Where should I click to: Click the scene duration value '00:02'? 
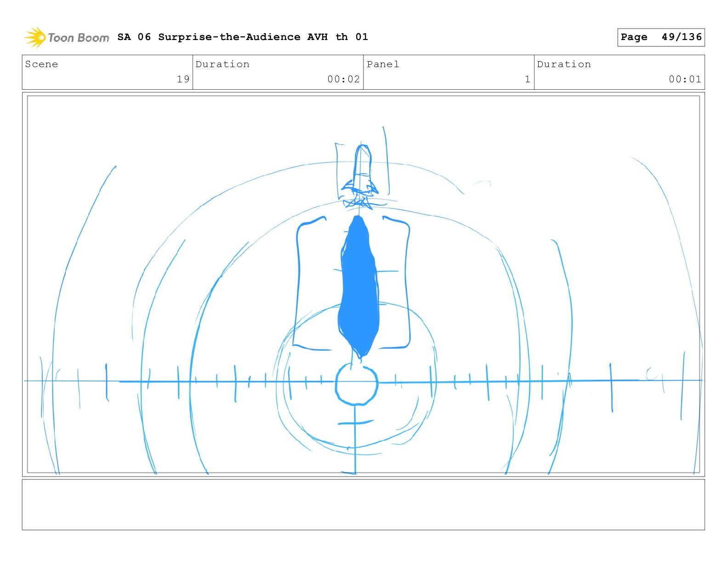click(x=343, y=79)
